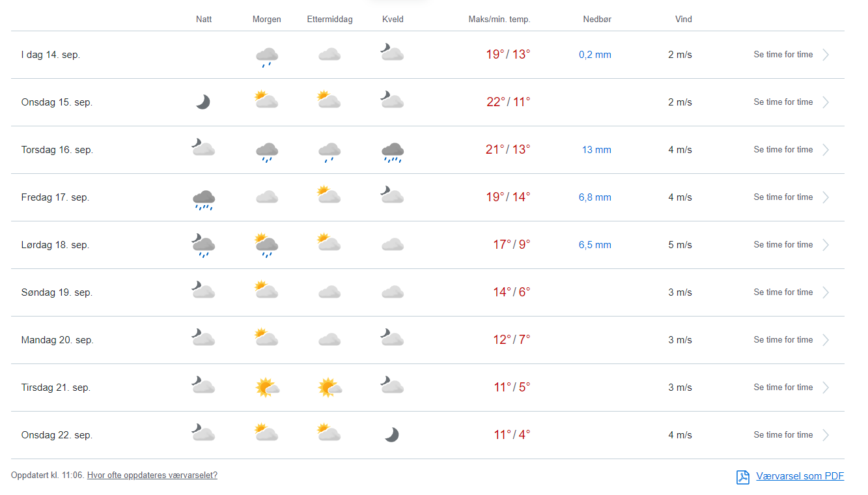
Task: Expand Torsdag 16. sep. using its chevron
Action: (x=826, y=150)
